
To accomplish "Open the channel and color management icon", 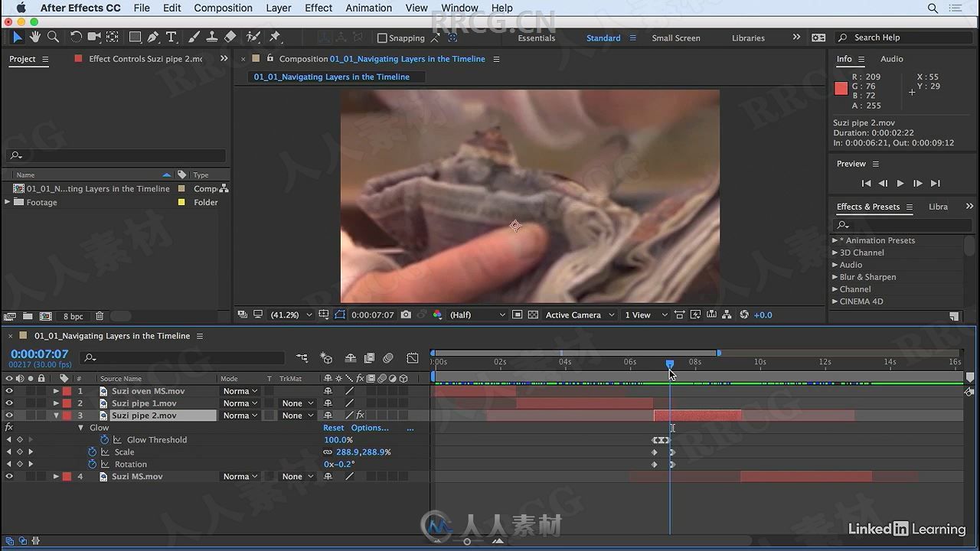I will click(x=437, y=315).
